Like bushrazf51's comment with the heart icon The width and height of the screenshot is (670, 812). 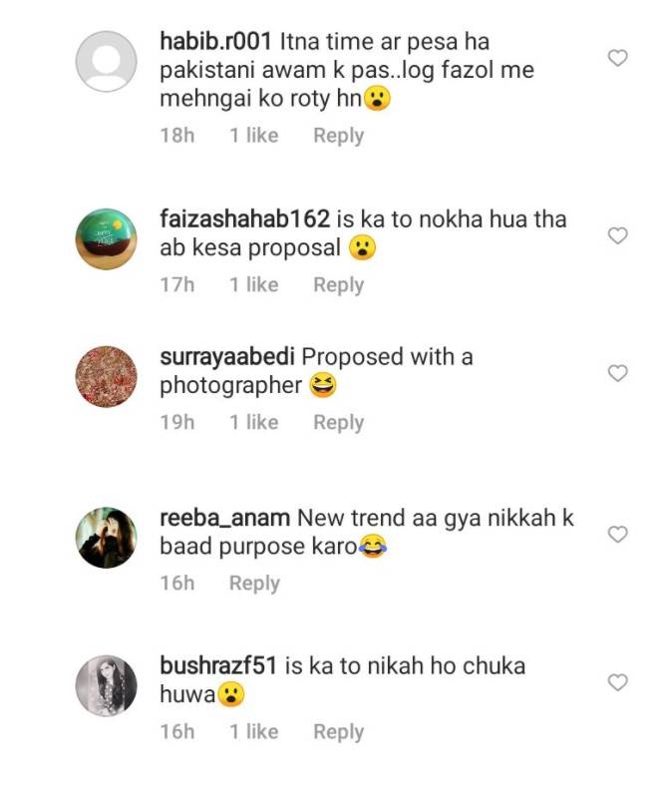[617, 682]
